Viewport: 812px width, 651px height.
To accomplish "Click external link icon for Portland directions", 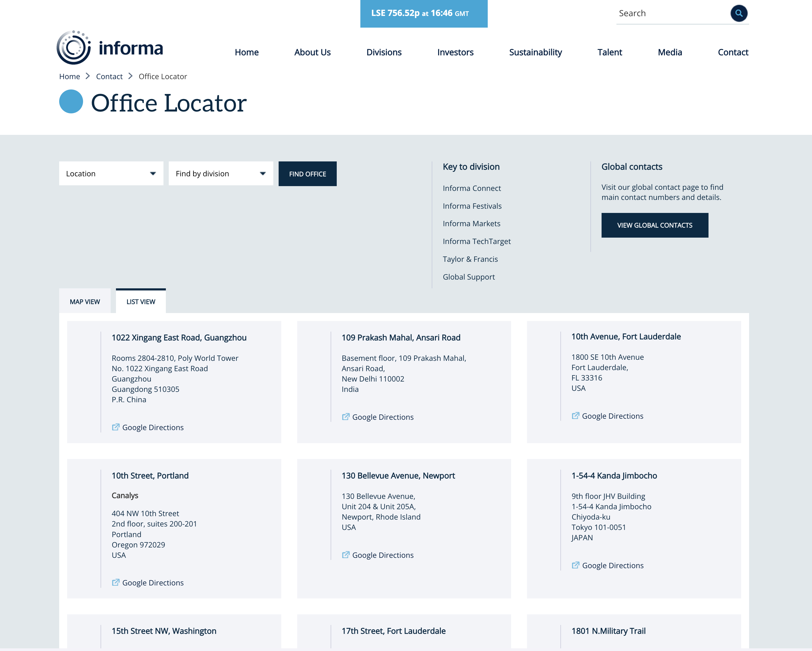I will (116, 582).
